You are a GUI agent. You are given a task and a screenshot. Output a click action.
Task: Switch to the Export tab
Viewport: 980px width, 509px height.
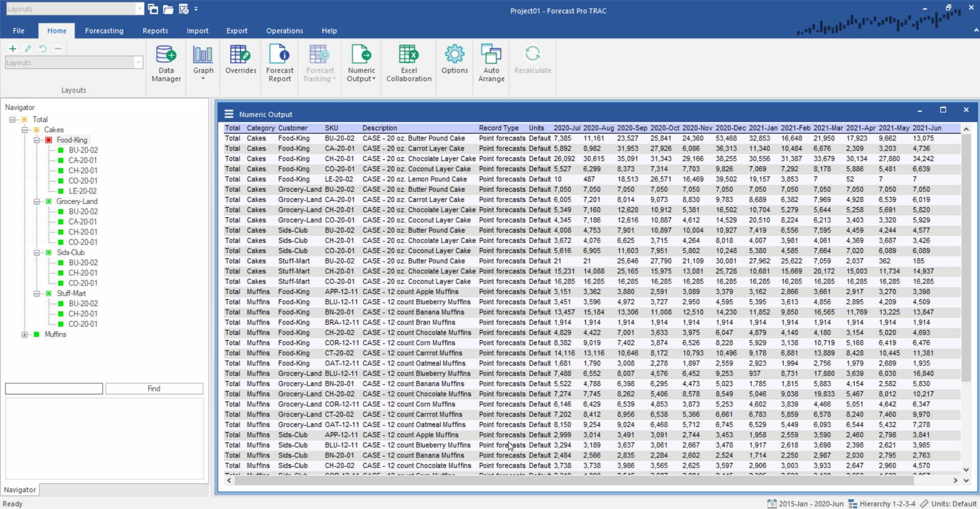[x=237, y=31]
